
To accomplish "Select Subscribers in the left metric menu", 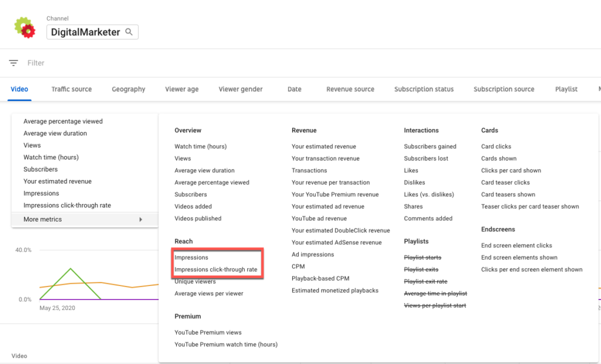I will click(x=40, y=169).
